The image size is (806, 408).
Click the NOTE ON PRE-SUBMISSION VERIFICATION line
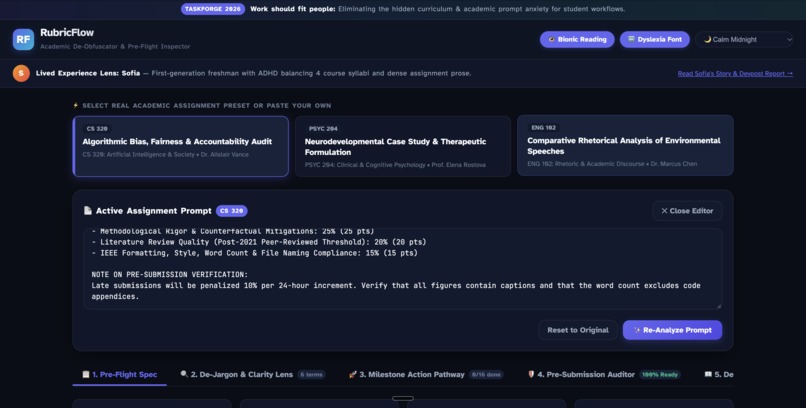[x=170, y=274]
